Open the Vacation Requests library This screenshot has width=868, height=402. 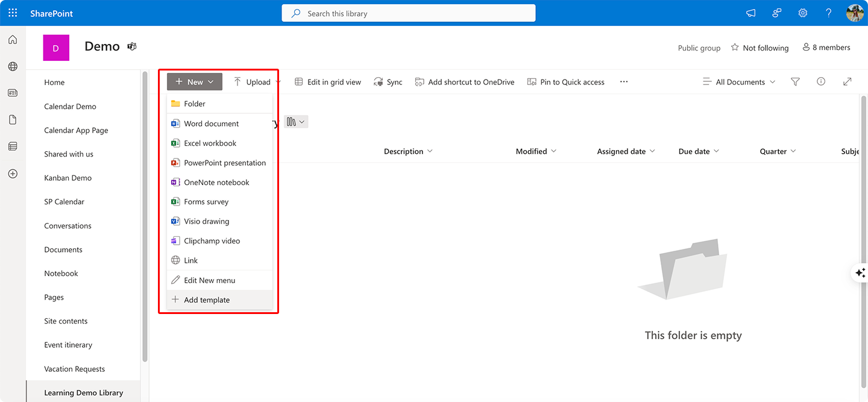point(74,368)
